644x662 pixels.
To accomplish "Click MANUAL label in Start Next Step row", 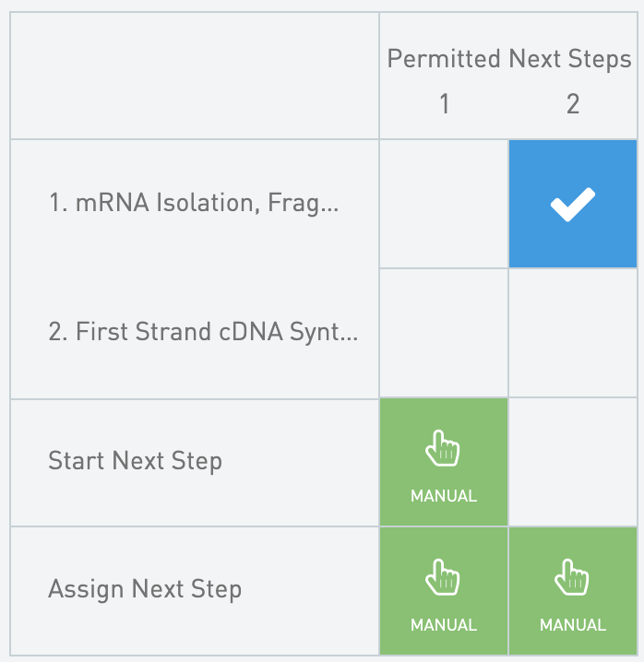I will click(444, 496).
